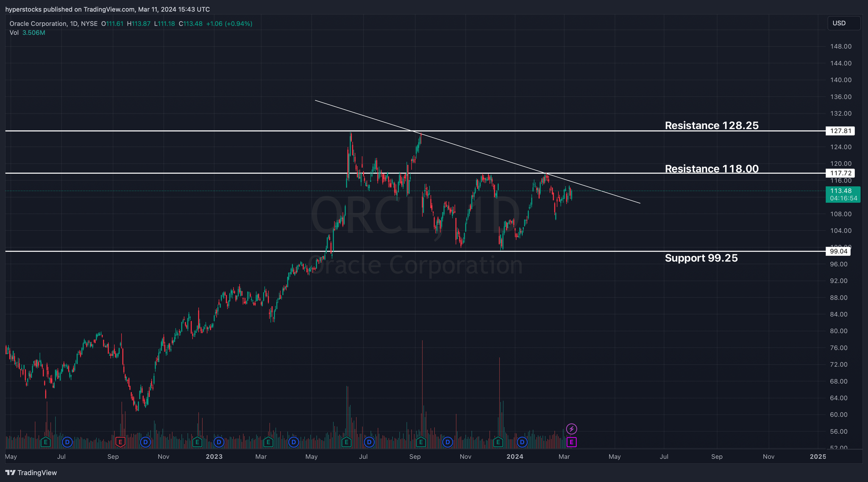Screen dimensions: 868x482
Task: Open the USD currency dropdown
Action: point(843,23)
